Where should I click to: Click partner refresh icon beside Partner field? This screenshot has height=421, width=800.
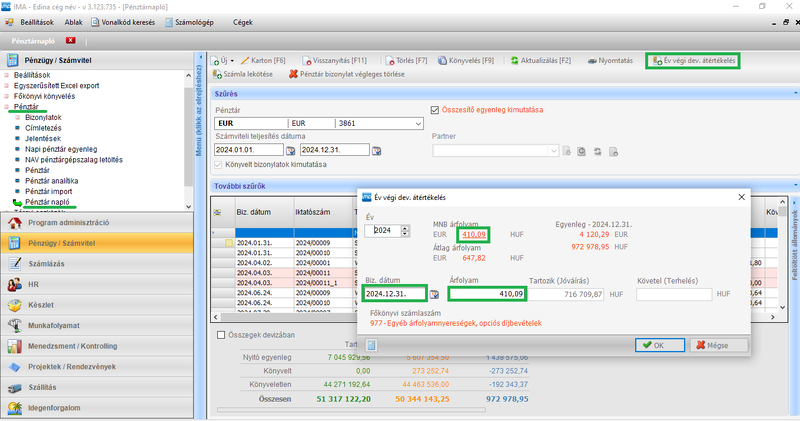click(597, 152)
